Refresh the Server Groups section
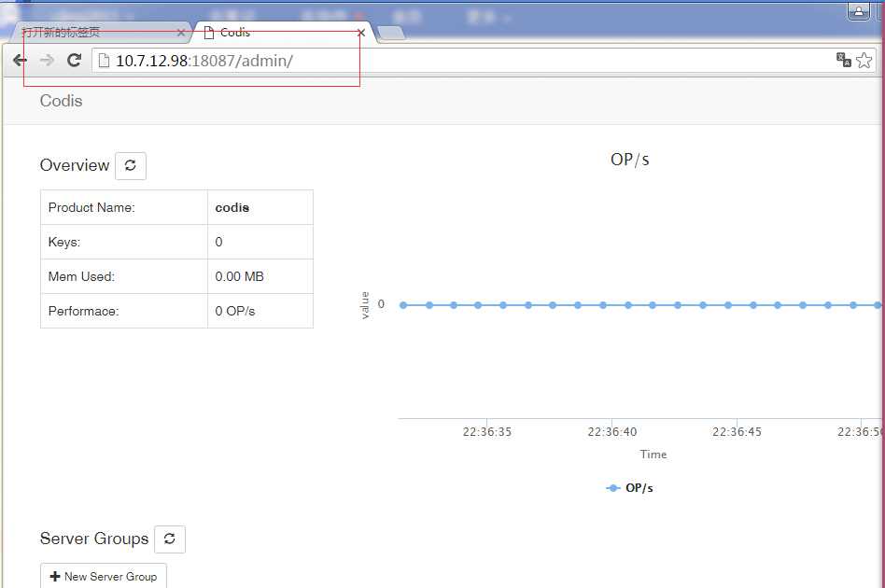The width and height of the screenshot is (885, 588). click(169, 539)
